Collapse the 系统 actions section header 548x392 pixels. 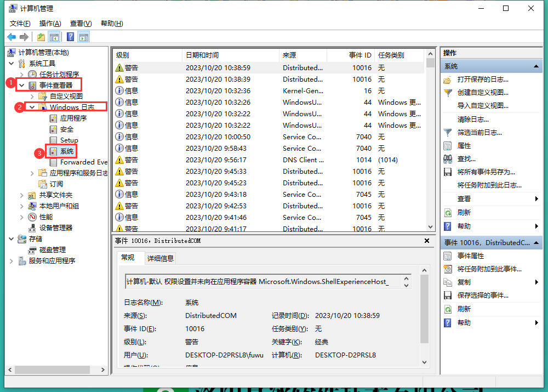[536, 66]
